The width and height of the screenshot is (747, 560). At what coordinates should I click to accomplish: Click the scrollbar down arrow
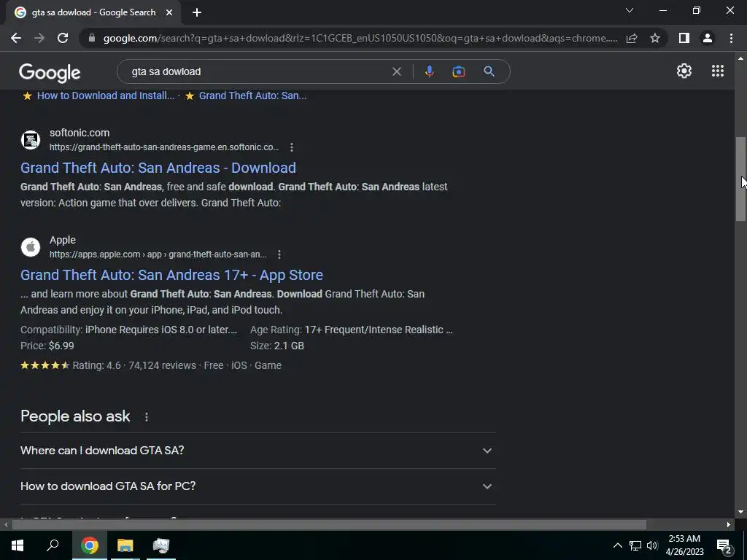point(740,513)
